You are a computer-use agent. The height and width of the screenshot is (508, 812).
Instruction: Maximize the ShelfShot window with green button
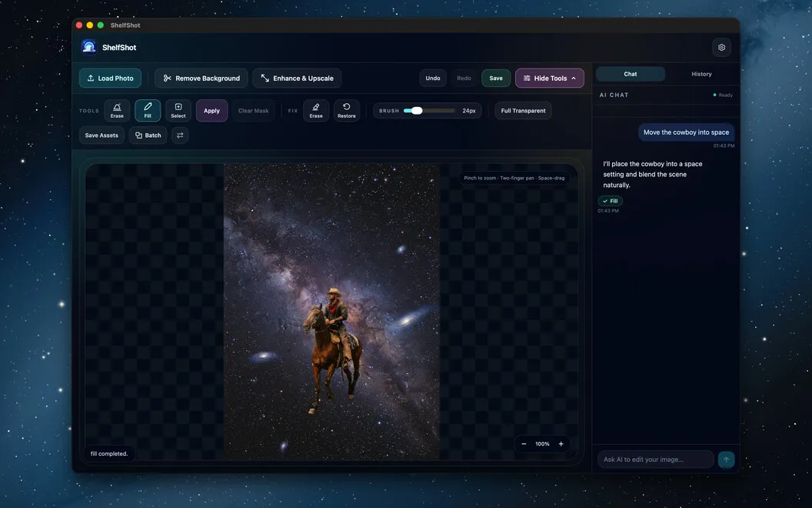(x=101, y=25)
